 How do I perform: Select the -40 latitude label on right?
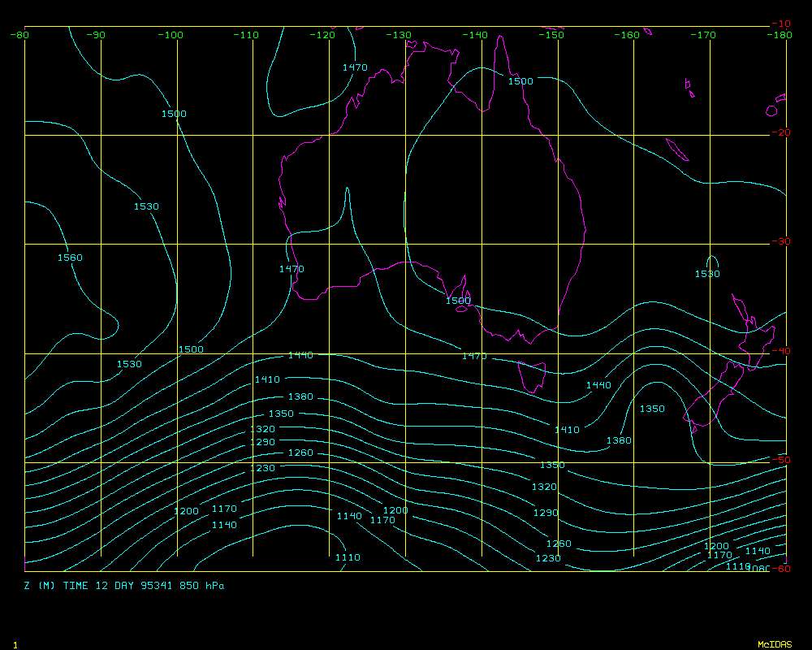pos(780,351)
